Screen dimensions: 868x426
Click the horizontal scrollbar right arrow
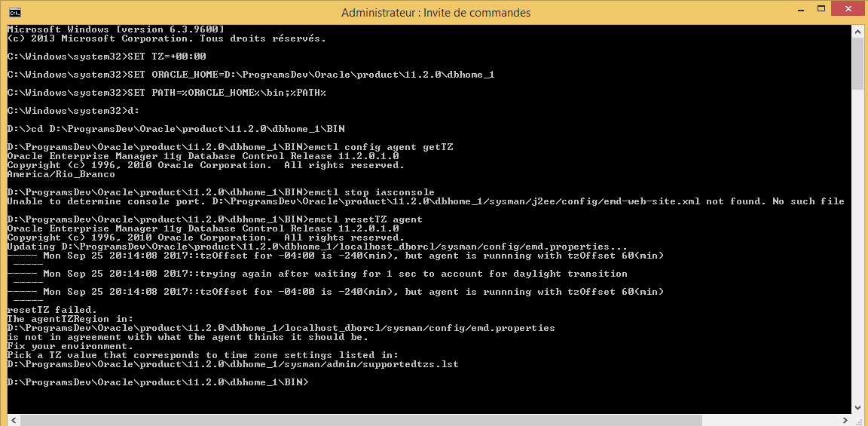(845, 418)
